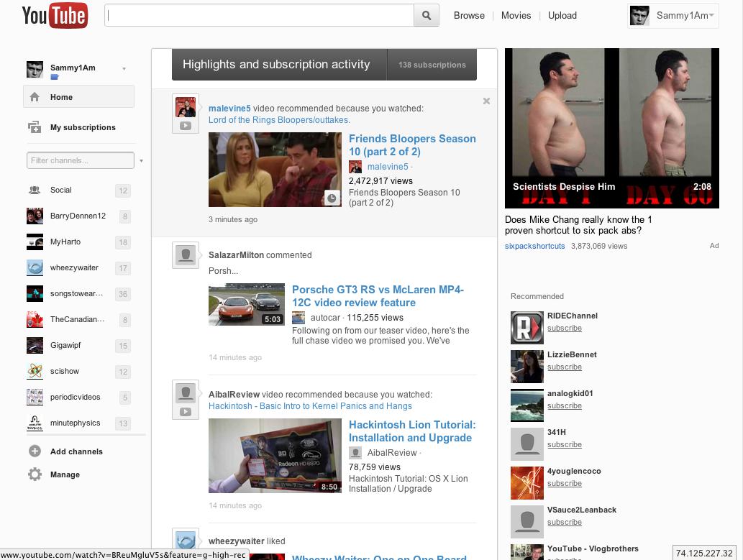This screenshot has height=560, width=743.
Task: Click Watch Later clock on Friends Bloopers
Action: [x=332, y=198]
